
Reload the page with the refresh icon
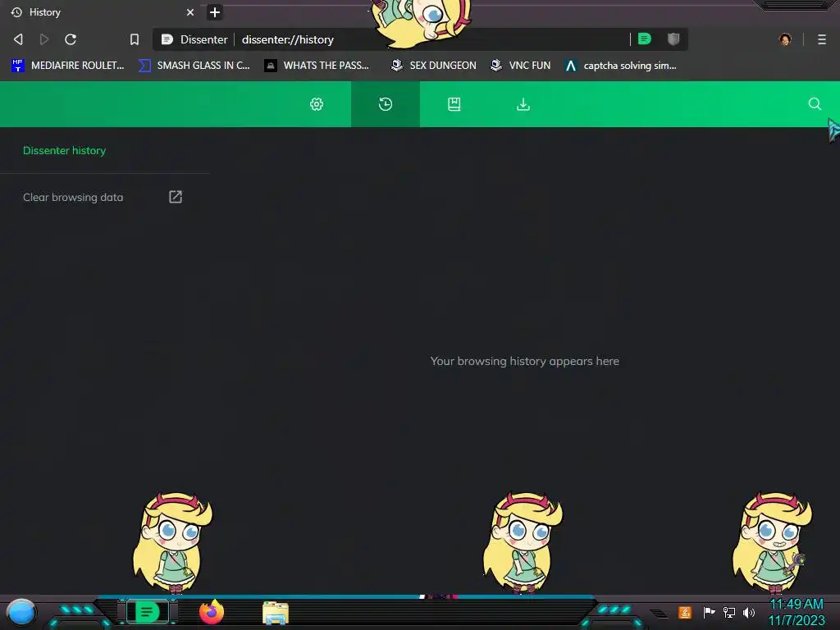coord(71,39)
